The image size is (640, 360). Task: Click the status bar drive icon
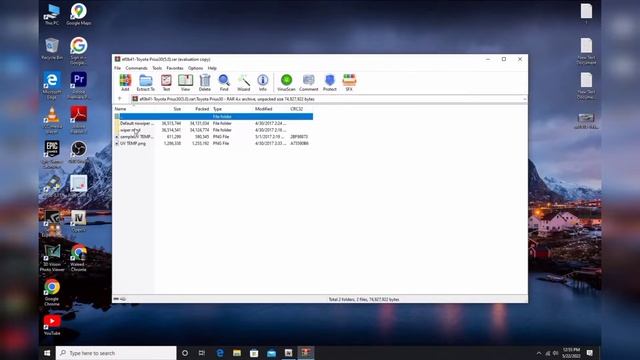[x=116, y=299]
